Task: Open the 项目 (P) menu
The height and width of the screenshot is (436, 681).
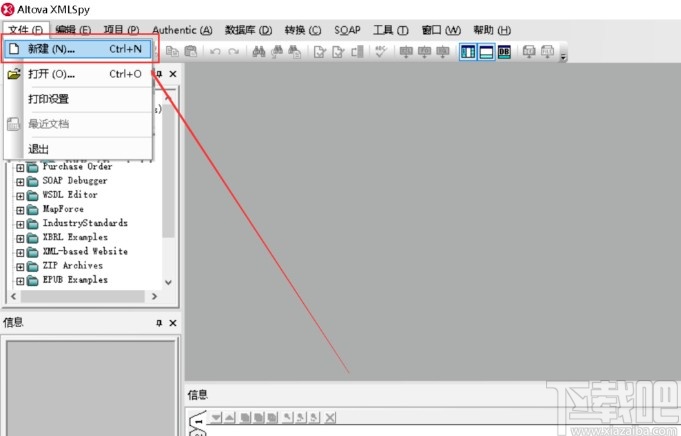Action: pos(122,30)
